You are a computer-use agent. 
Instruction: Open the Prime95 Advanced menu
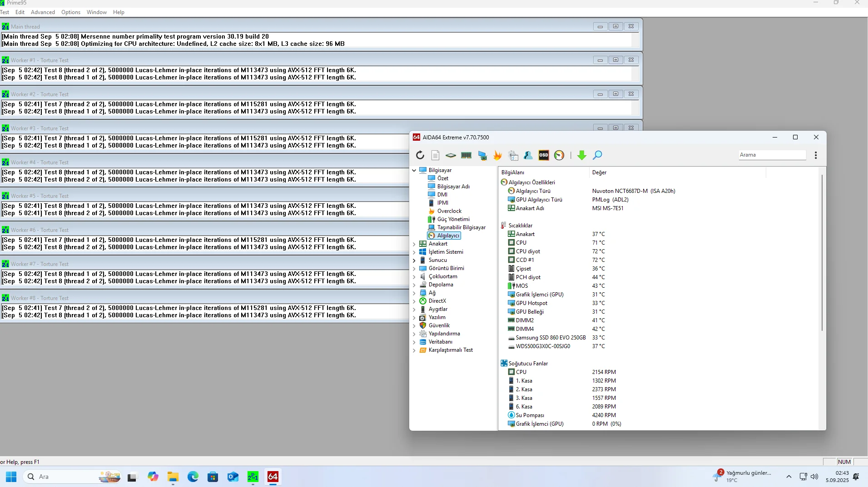click(x=43, y=12)
